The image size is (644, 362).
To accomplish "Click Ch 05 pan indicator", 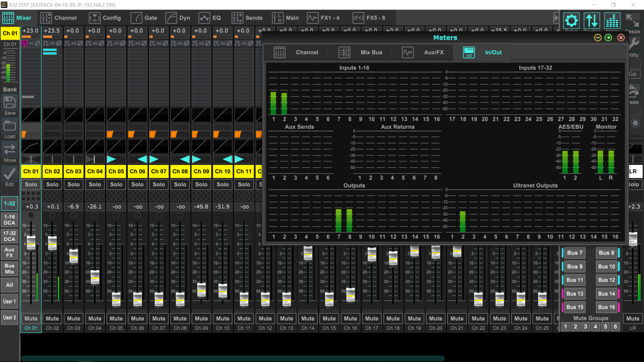I will (116, 159).
